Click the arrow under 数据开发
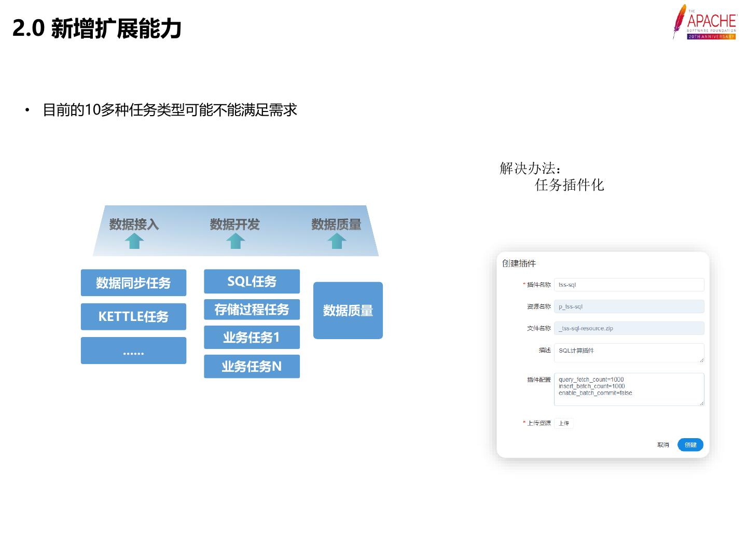747x560 pixels. [x=236, y=241]
